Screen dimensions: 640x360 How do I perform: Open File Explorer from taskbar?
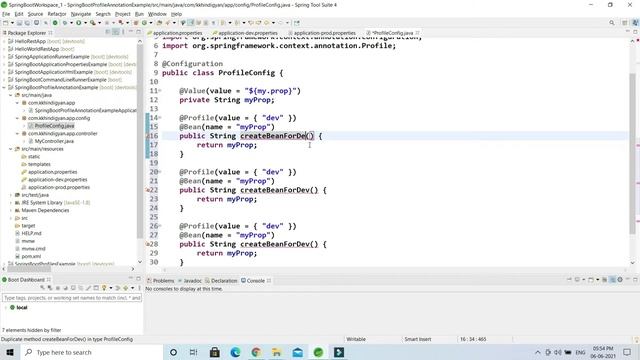coord(277,352)
